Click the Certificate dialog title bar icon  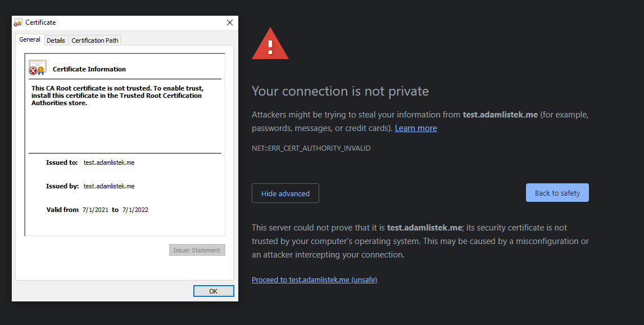18,22
